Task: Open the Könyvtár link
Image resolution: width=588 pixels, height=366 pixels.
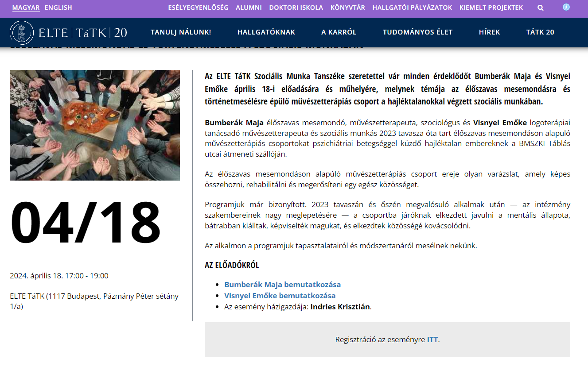Action: [348, 8]
